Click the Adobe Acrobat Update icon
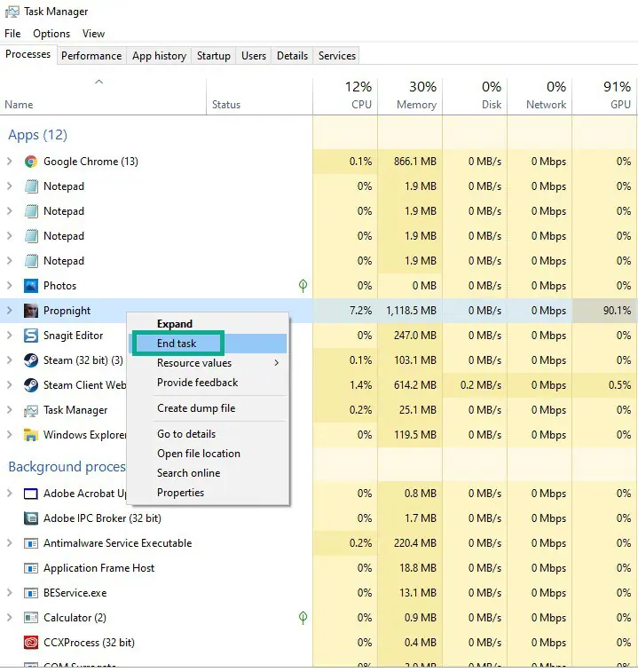 [30, 494]
